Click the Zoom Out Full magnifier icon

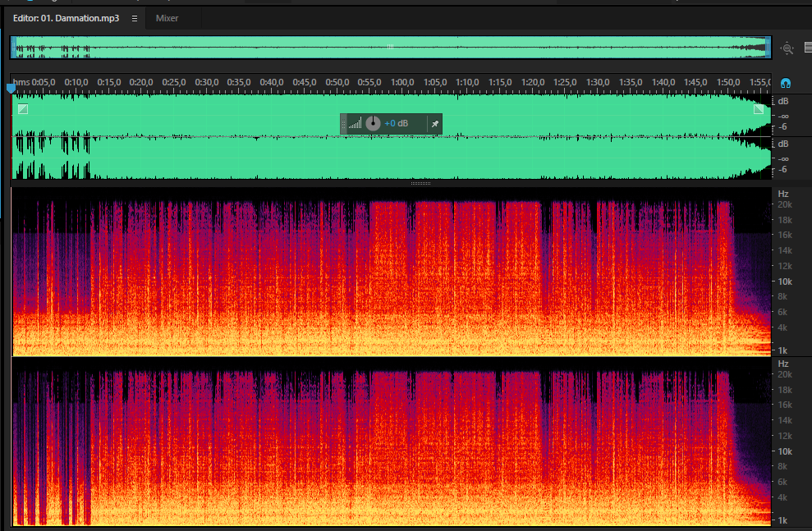pos(787,48)
